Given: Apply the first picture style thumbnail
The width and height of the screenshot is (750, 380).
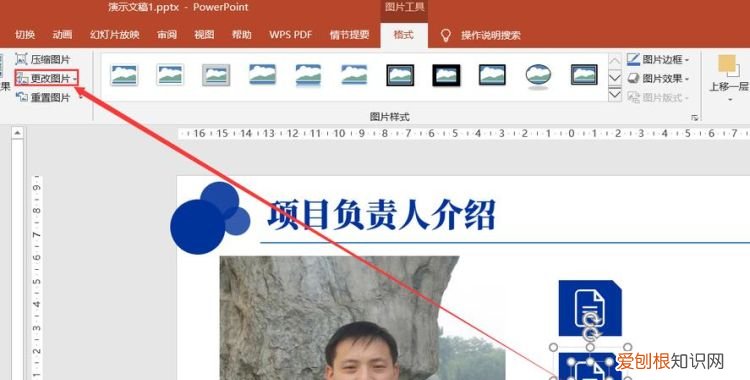Looking at the screenshot, I should 124,75.
